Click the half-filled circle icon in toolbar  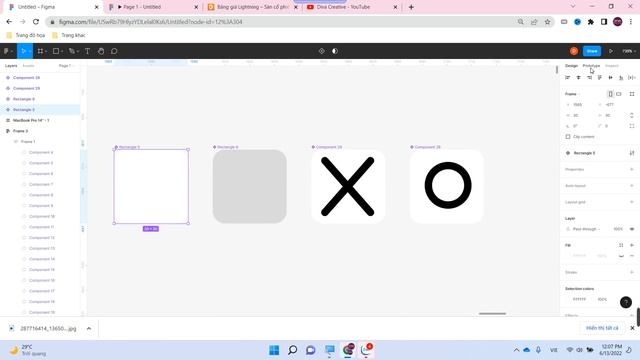[335, 51]
